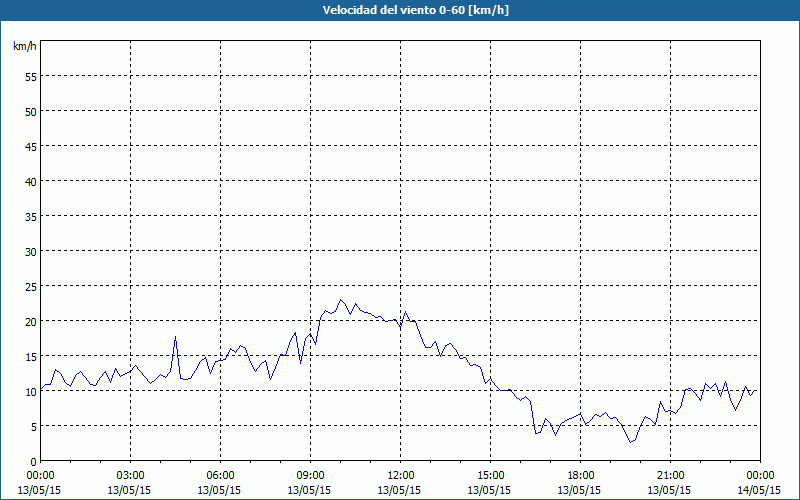Click the '13/05/15' date under 12:00

[x=399, y=490]
